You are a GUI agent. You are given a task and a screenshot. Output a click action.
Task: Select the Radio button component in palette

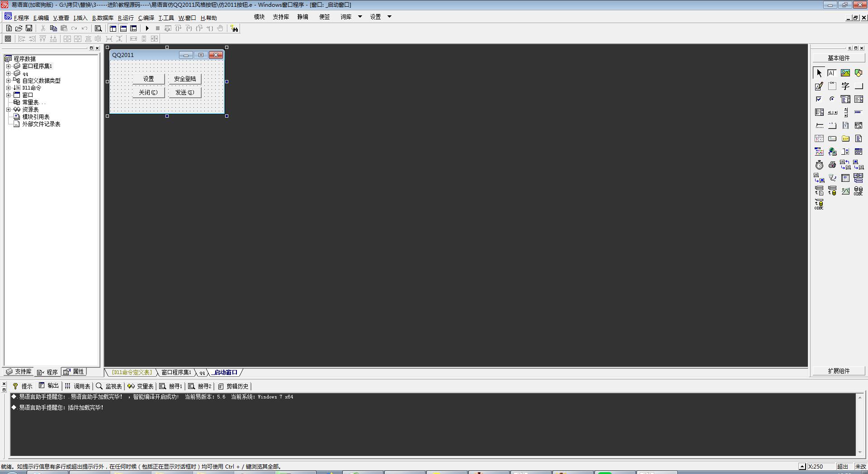[x=832, y=99]
